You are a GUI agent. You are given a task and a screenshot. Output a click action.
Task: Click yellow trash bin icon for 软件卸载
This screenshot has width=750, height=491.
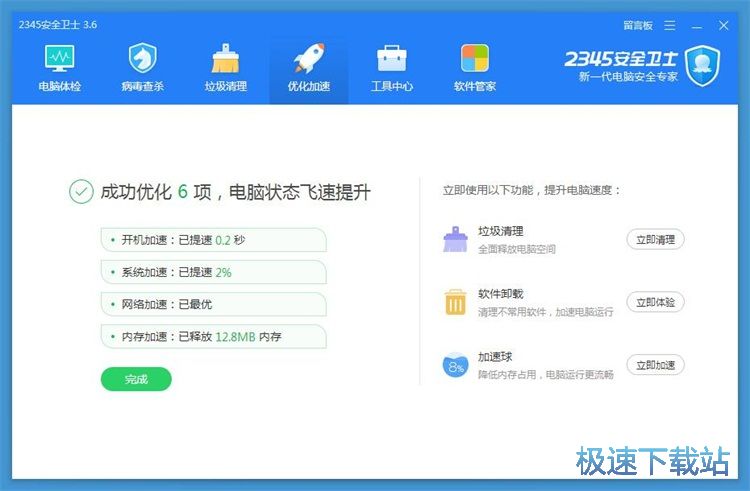tap(455, 302)
